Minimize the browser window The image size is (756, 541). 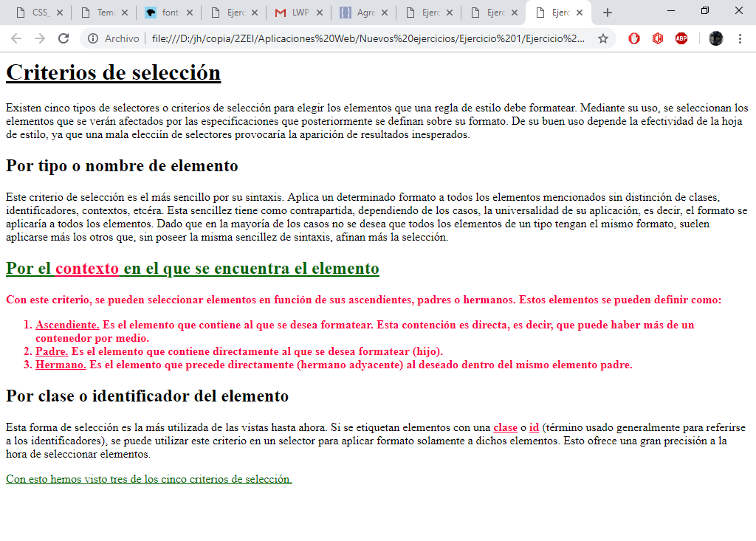click(x=670, y=10)
